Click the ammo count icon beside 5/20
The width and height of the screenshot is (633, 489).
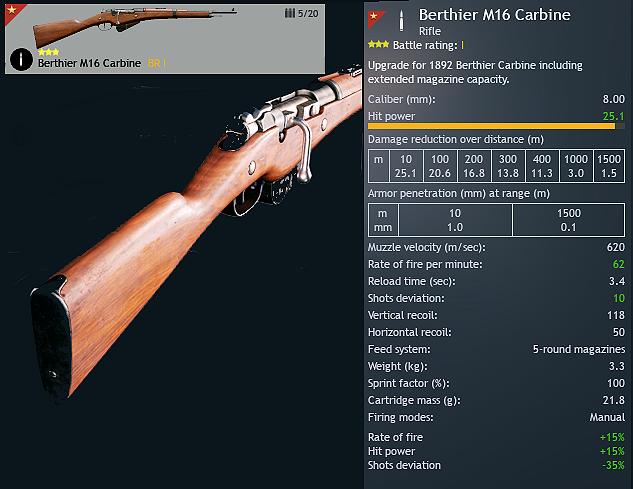click(x=289, y=13)
